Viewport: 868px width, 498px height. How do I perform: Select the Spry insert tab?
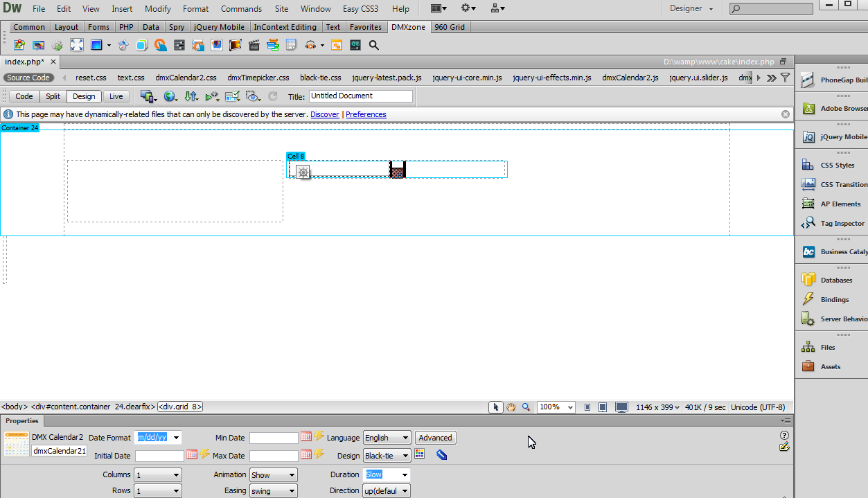(x=177, y=27)
